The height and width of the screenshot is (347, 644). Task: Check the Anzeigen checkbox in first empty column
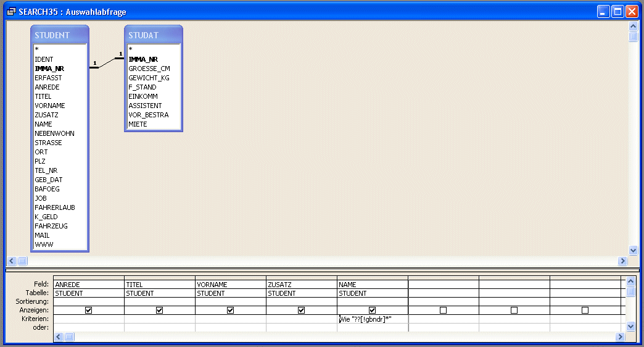click(443, 311)
